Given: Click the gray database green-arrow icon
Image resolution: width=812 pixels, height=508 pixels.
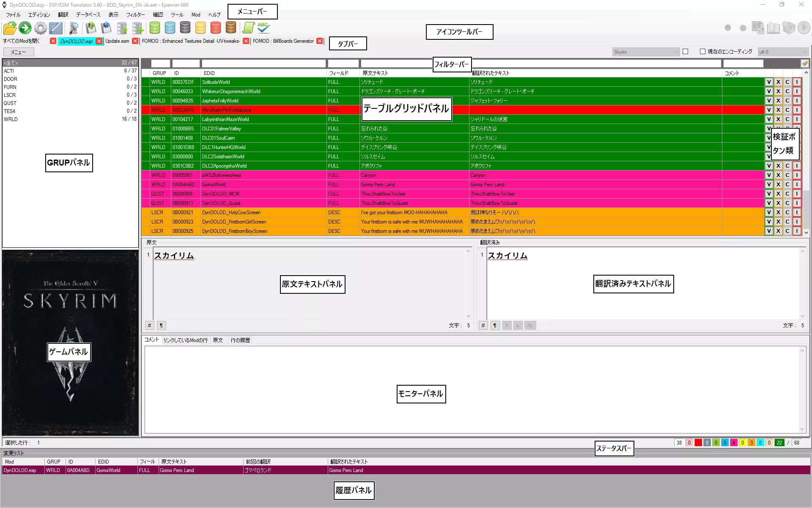Looking at the screenshot, I should point(122,28).
